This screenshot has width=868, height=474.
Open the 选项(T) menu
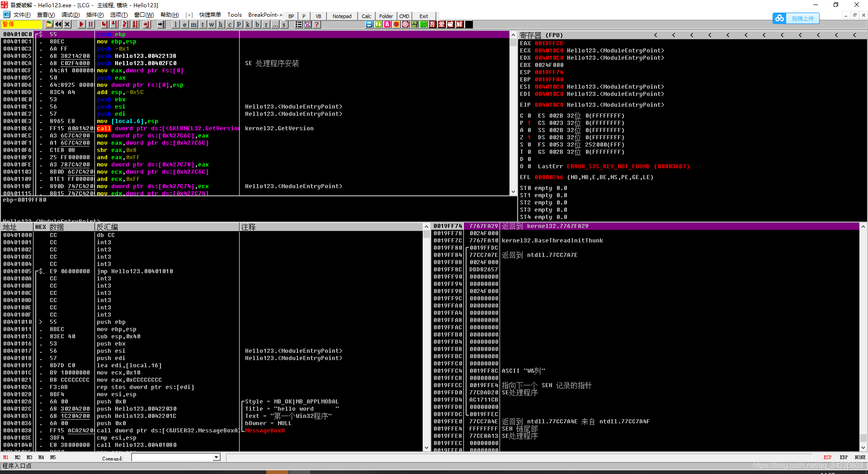[x=119, y=15]
